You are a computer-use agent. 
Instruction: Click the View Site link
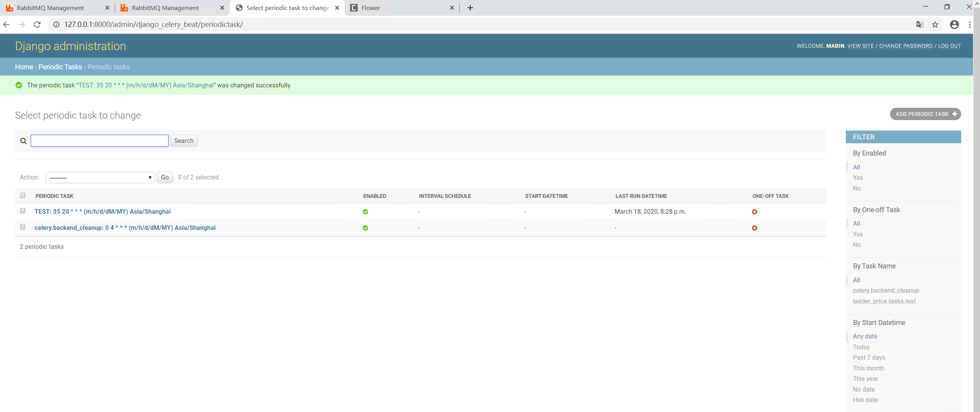pos(860,46)
